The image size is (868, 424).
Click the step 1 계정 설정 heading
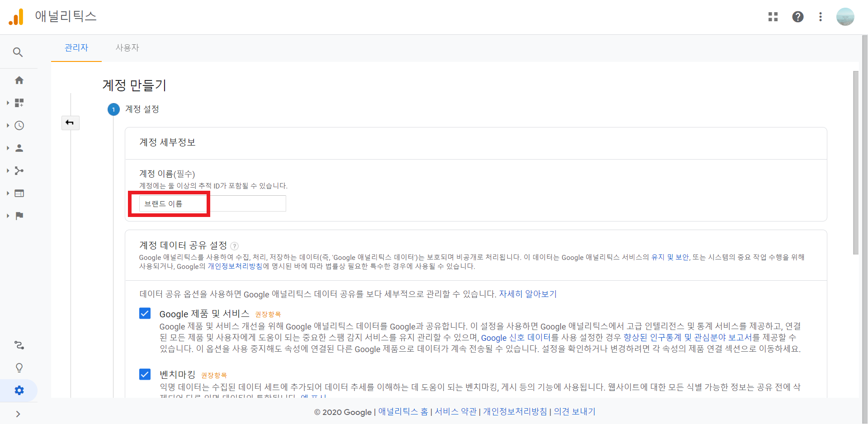[142, 109]
